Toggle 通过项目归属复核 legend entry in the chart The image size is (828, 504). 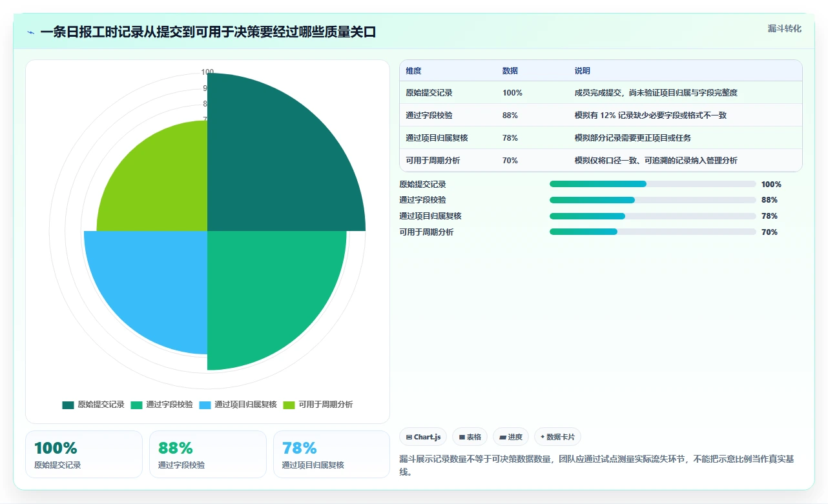(x=238, y=405)
